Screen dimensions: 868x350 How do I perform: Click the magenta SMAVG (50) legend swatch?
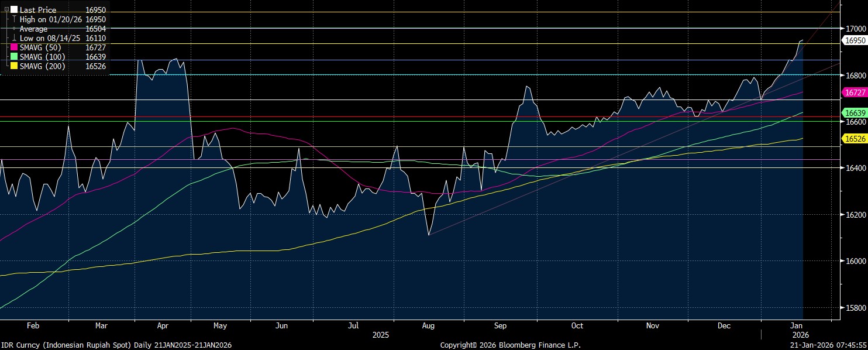(x=14, y=47)
